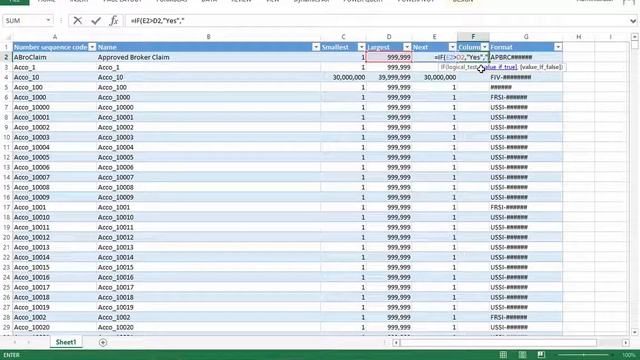Image resolution: width=640 pixels, height=360 pixels.
Task: Click the Acco_1002 cell in the Name column
Action: [x=209, y=317]
